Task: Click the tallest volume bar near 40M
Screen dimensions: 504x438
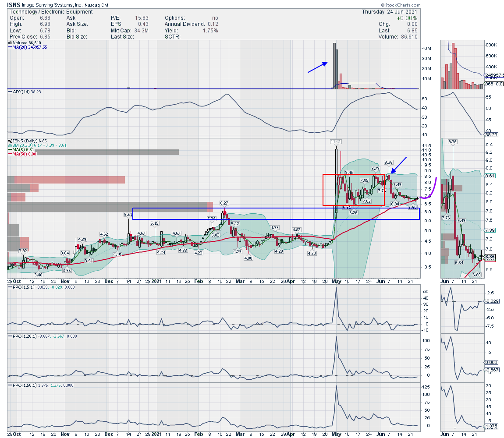Action: click(334, 66)
